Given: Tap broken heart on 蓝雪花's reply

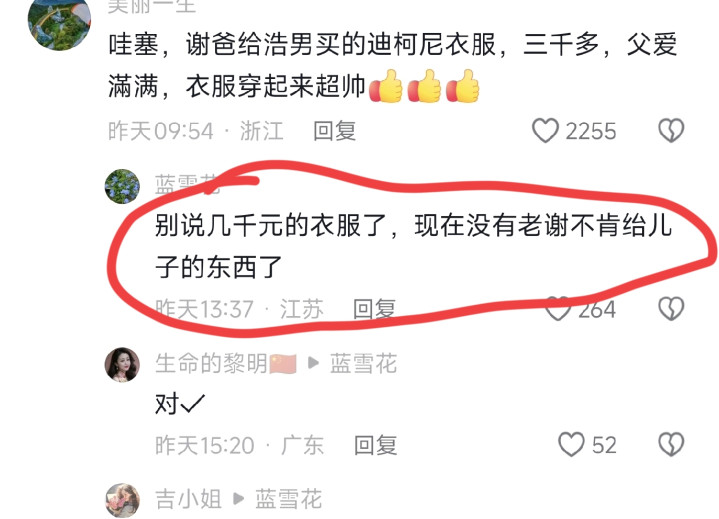Looking at the screenshot, I should click(671, 309).
